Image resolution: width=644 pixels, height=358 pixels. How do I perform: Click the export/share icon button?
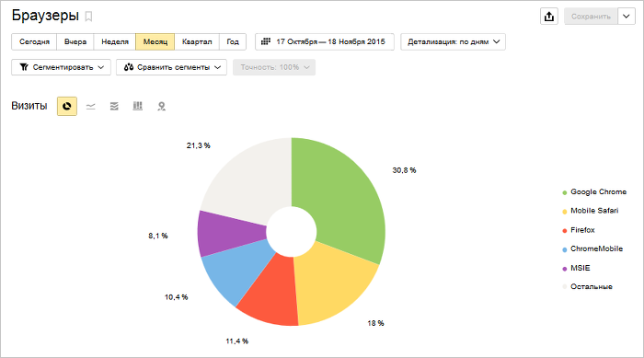549,17
